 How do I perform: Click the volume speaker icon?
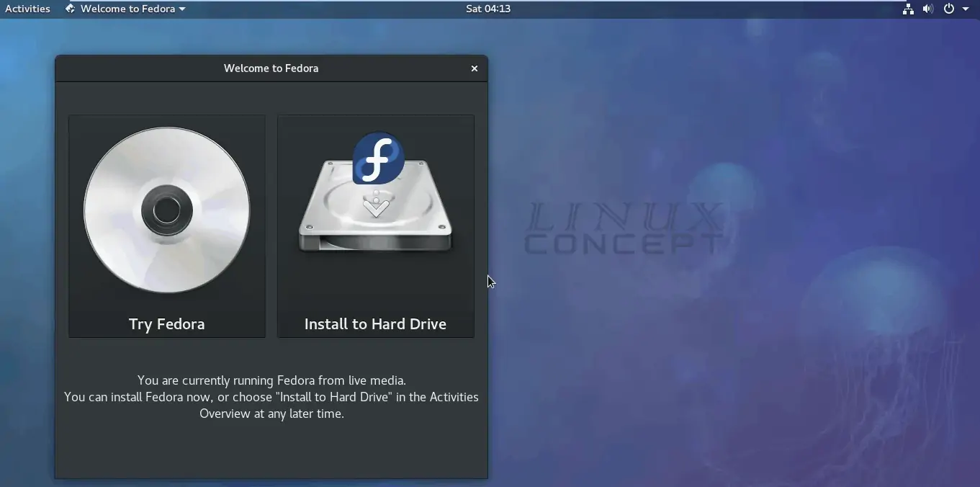928,9
